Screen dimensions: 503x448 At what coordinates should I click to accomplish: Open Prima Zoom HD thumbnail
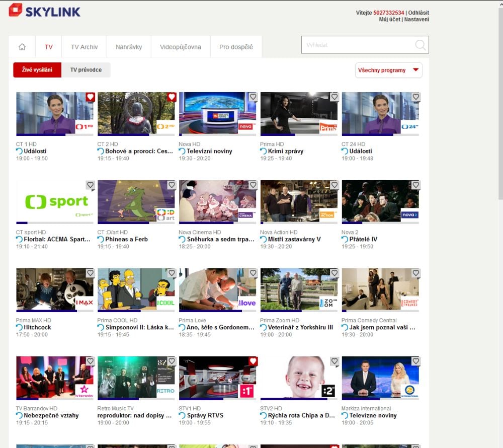click(299, 289)
